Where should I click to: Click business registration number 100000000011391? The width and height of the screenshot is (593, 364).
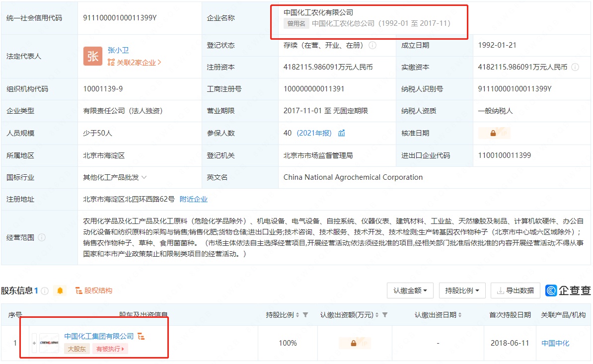click(x=314, y=89)
